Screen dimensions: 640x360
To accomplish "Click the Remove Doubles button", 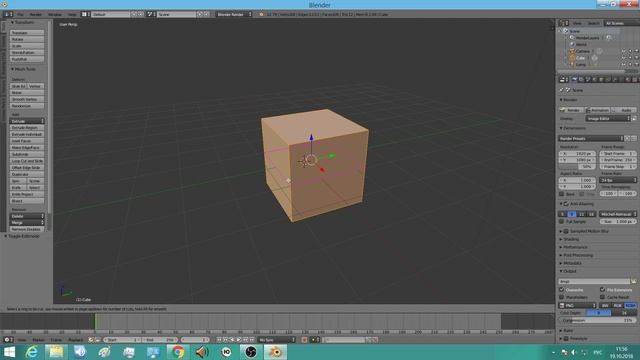I will point(27,229).
